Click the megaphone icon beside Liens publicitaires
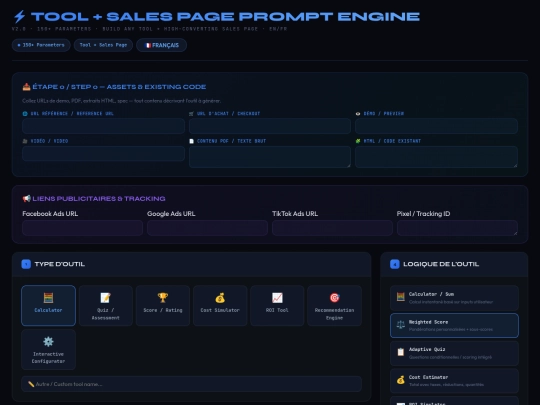This screenshot has width=540, height=405. 27,199
